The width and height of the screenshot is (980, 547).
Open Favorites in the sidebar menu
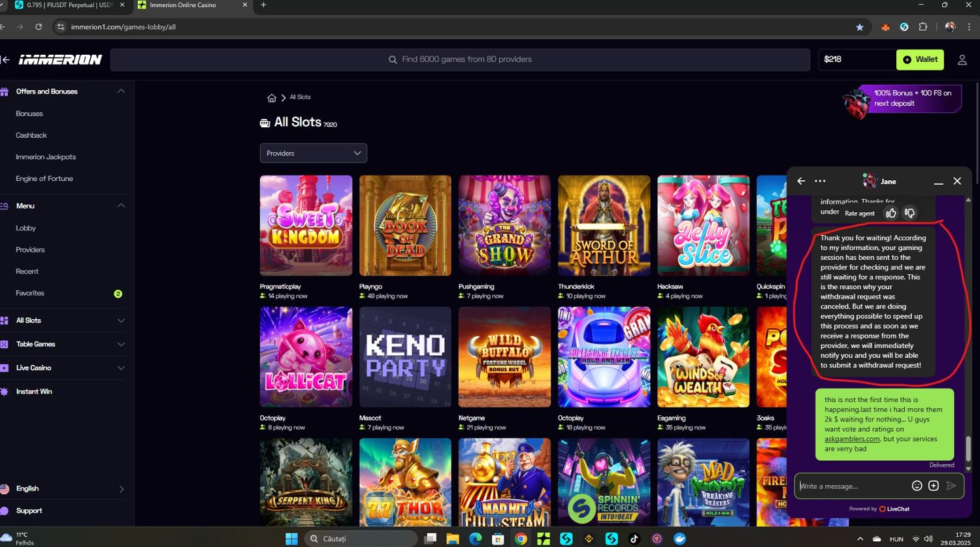tap(30, 293)
